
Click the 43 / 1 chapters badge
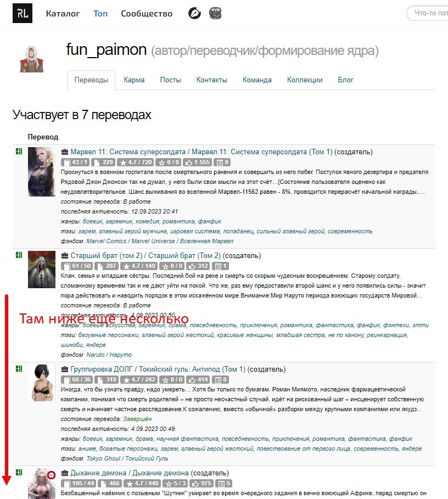coord(75,162)
